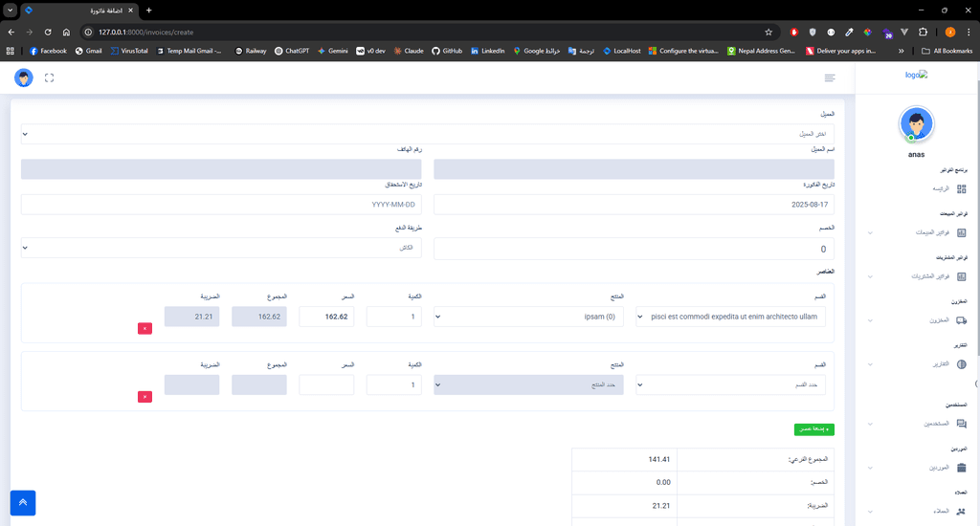
Task: Open the customer selection dropdown
Action: (x=428, y=134)
